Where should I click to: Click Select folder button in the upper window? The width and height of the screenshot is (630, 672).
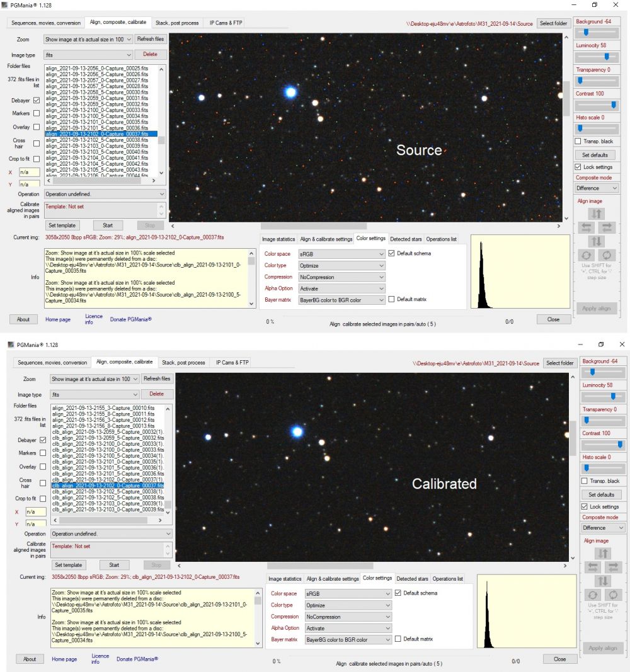pos(554,23)
